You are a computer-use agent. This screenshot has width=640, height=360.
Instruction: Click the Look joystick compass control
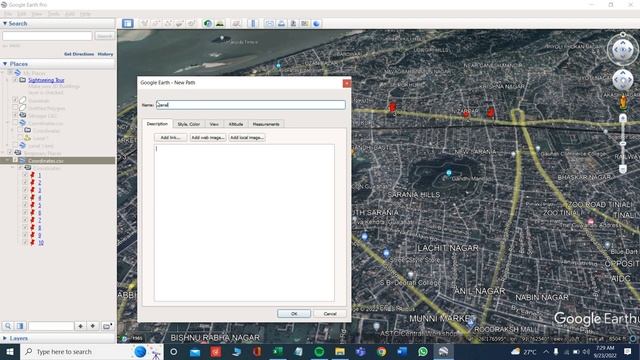(622, 50)
